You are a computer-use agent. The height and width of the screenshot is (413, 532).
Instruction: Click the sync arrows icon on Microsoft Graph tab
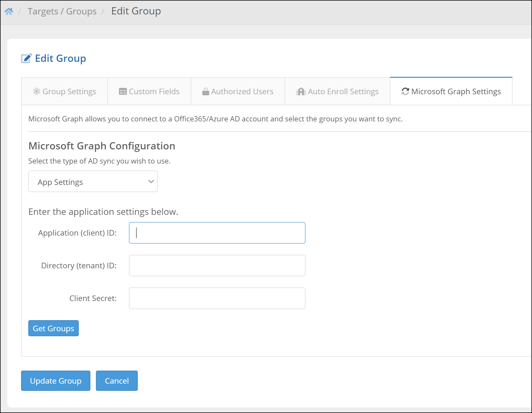click(x=405, y=91)
